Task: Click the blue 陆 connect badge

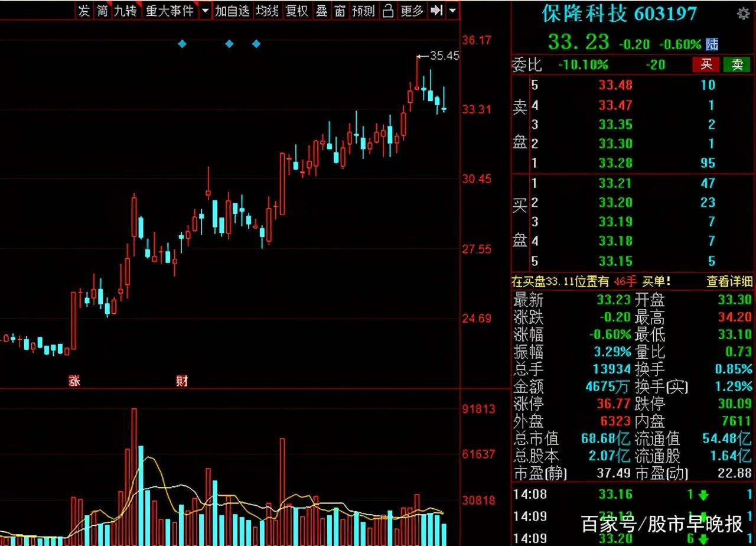Action: coord(712,44)
